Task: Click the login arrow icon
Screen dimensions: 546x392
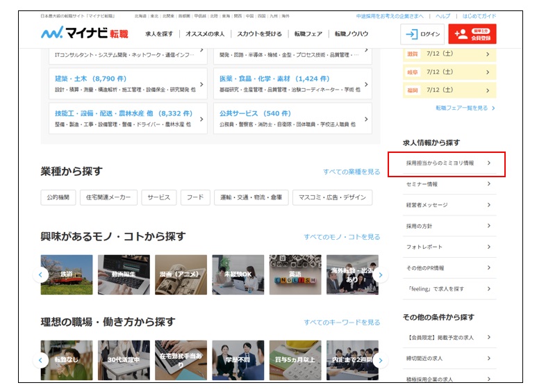Action: pos(412,34)
